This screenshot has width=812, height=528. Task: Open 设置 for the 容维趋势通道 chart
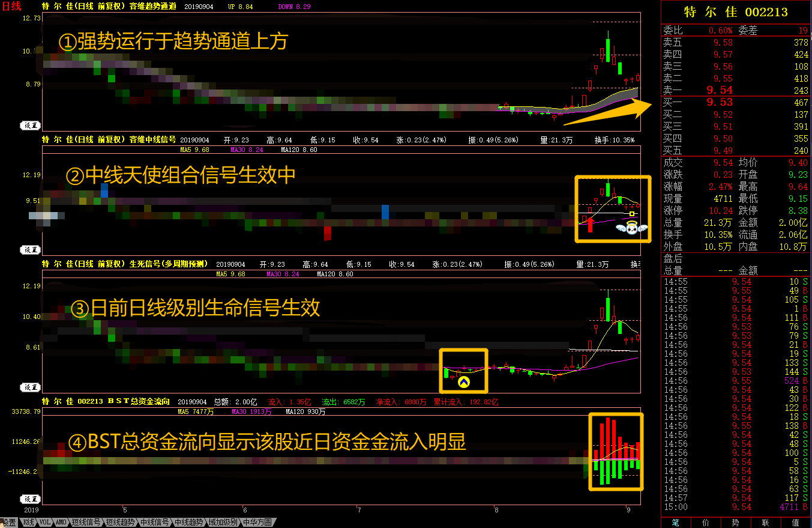coord(31,126)
